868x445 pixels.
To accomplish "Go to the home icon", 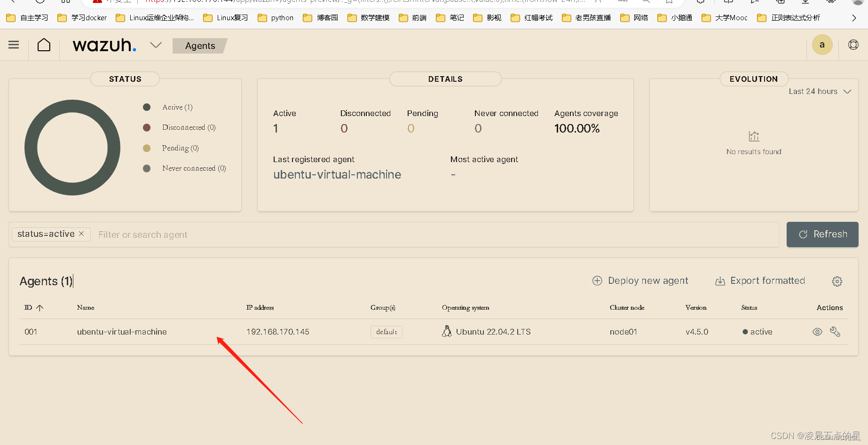I will pos(44,45).
